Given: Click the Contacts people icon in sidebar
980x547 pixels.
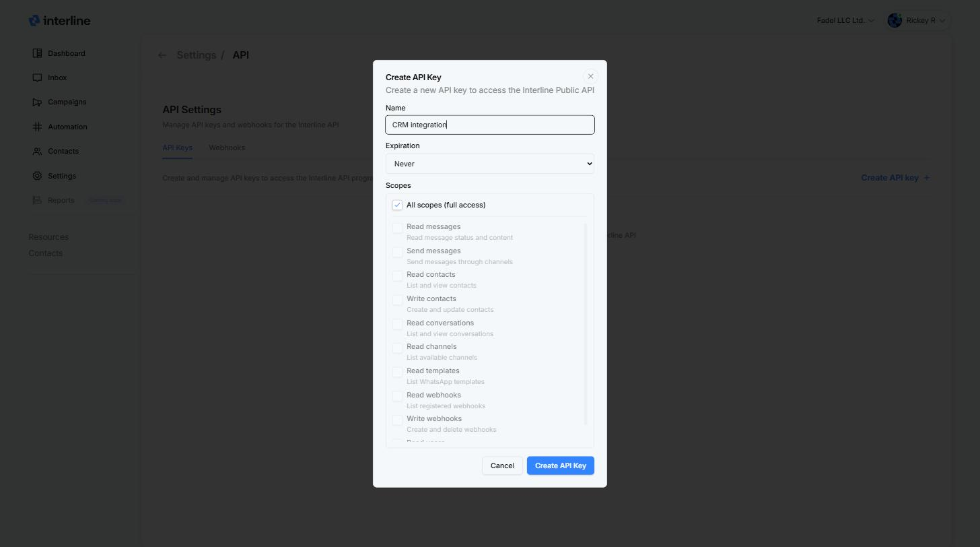Looking at the screenshot, I should [x=37, y=151].
